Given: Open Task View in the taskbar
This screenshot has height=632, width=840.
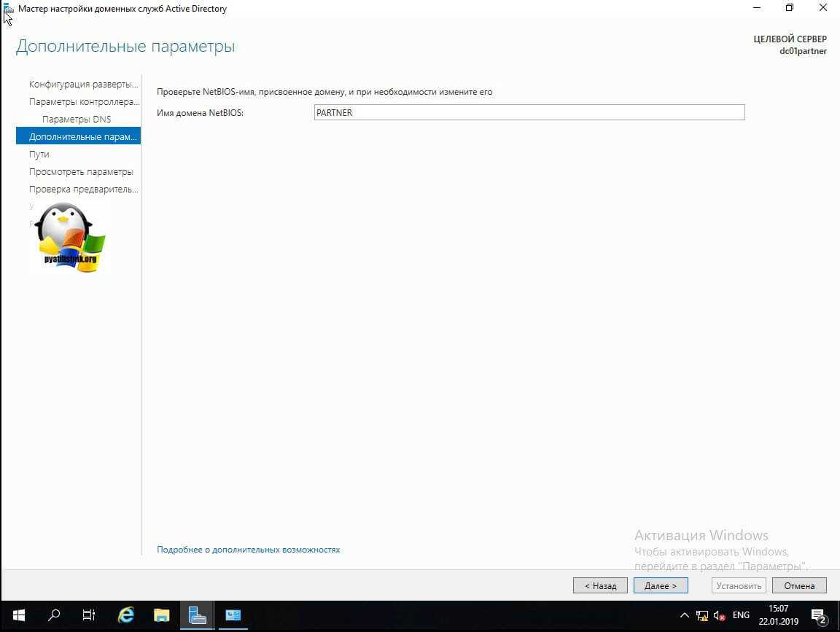Looking at the screenshot, I should (89, 615).
